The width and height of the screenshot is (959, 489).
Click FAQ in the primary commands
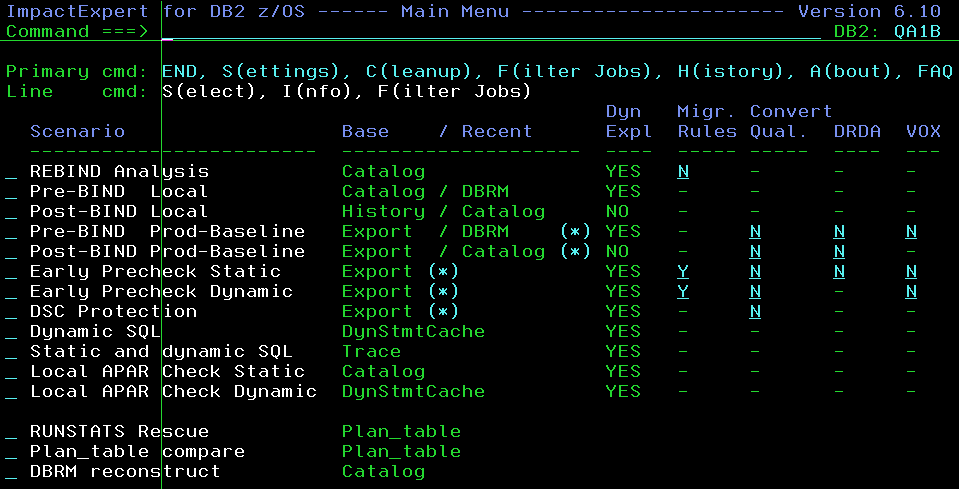934,72
